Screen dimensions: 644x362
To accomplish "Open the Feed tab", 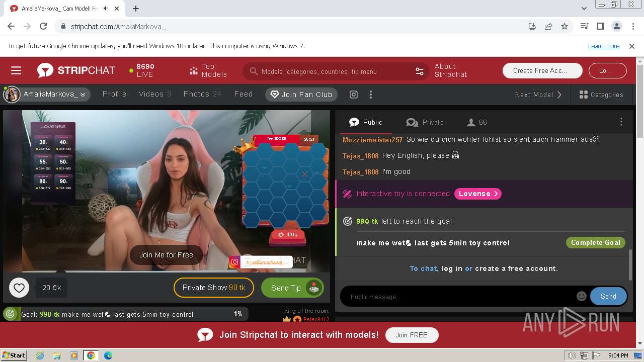I will (x=244, y=94).
